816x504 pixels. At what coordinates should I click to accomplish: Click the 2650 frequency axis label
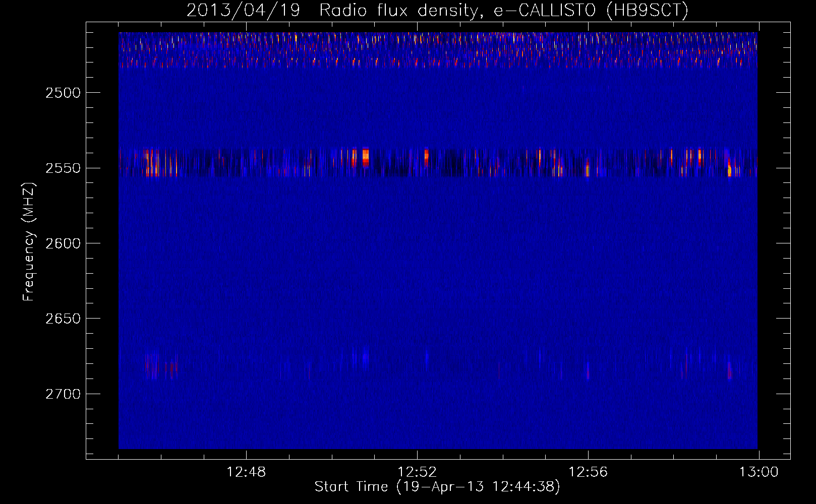[x=63, y=319]
